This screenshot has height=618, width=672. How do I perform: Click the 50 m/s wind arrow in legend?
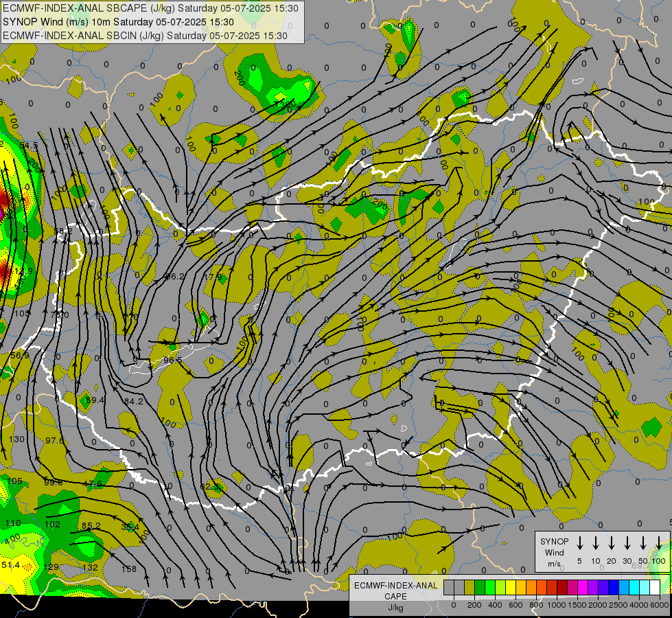tap(643, 542)
